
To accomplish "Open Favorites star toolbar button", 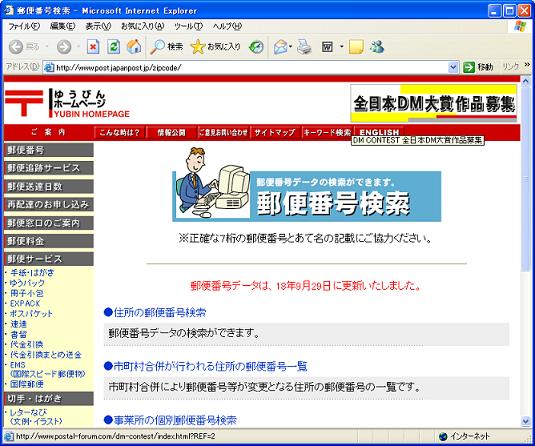I will click(x=215, y=47).
